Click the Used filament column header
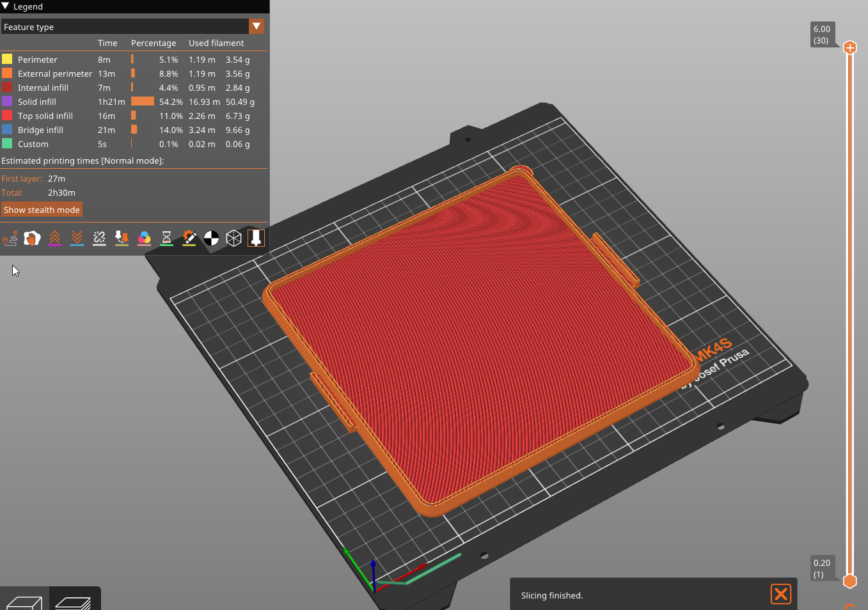Viewport: 868px width, 610px height. [216, 43]
